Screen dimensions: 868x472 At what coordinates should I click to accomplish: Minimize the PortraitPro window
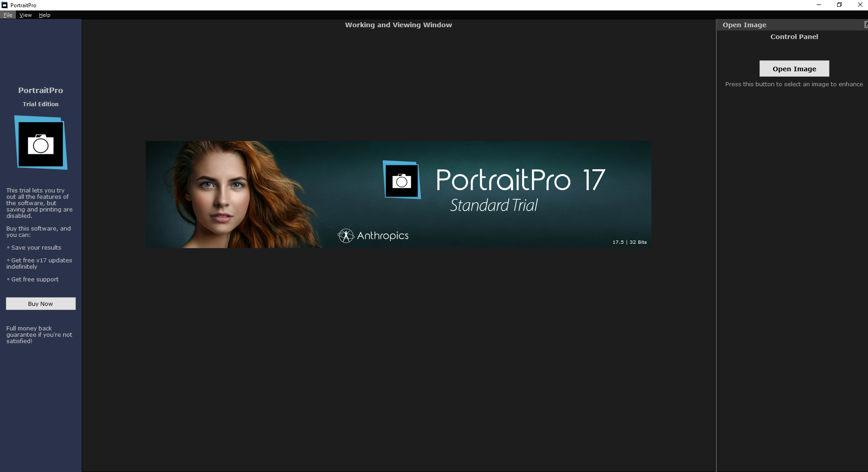tap(819, 5)
